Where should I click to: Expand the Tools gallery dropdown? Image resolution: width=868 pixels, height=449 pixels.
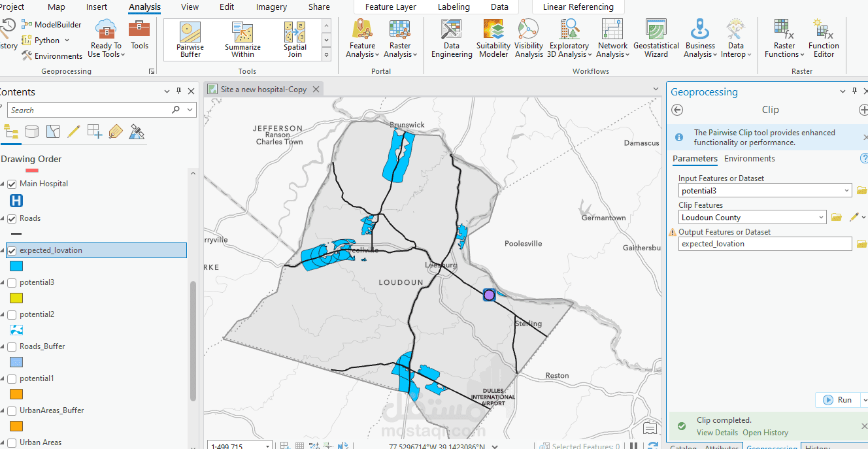pyautogui.click(x=327, y=56)
